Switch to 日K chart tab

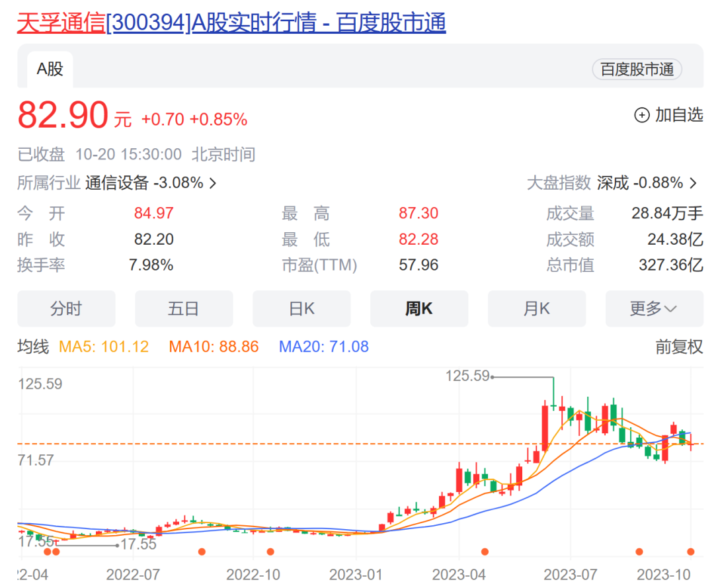click(301, 309)
